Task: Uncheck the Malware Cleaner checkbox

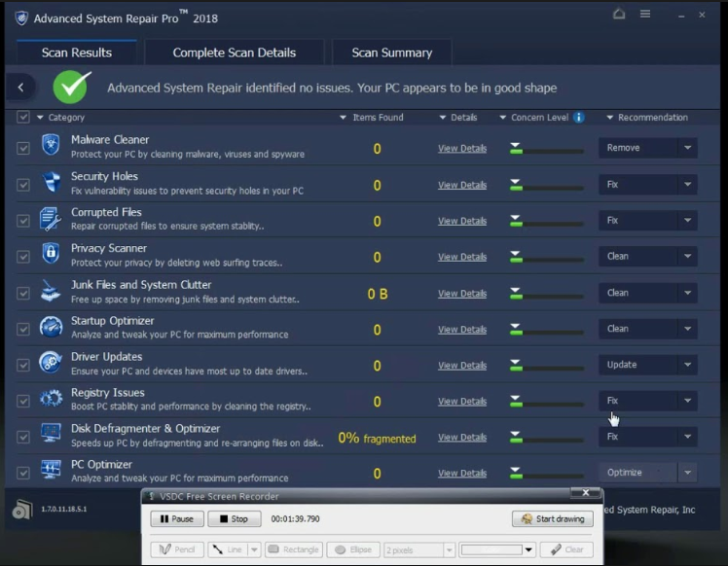Action: (x=23, y=149)
